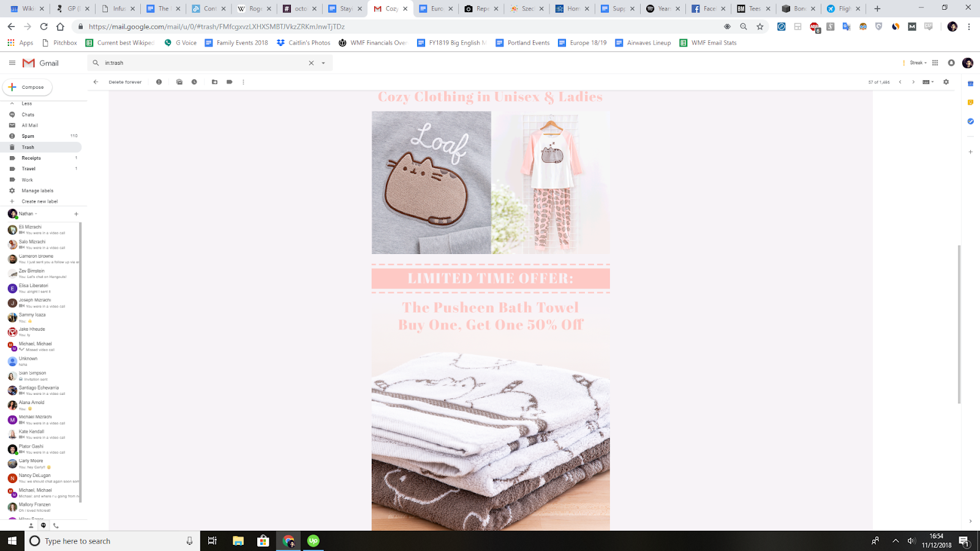This screenshot has width=980, height=551.
Task: Get add-ons plus in side panel
Action: point(971,152)
